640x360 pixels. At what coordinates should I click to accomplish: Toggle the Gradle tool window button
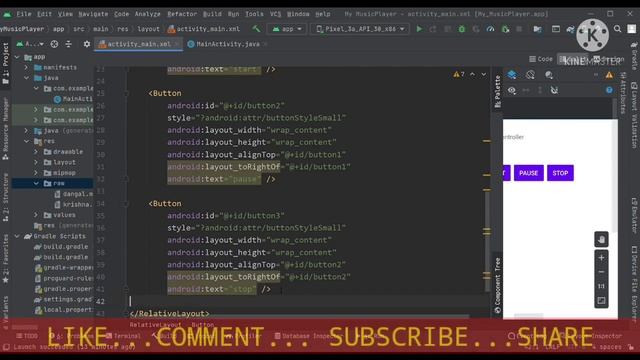pyautogui.click(x=634, y=55)
